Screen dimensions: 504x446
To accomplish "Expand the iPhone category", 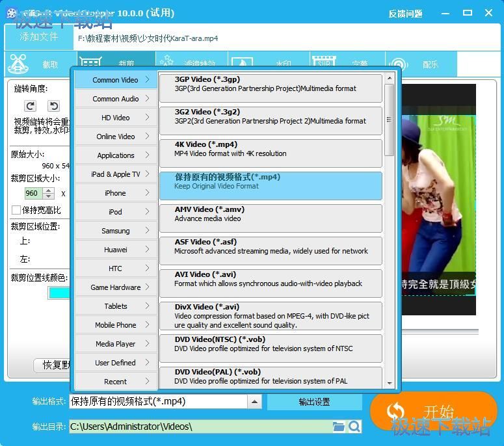I will click(116, 193).
